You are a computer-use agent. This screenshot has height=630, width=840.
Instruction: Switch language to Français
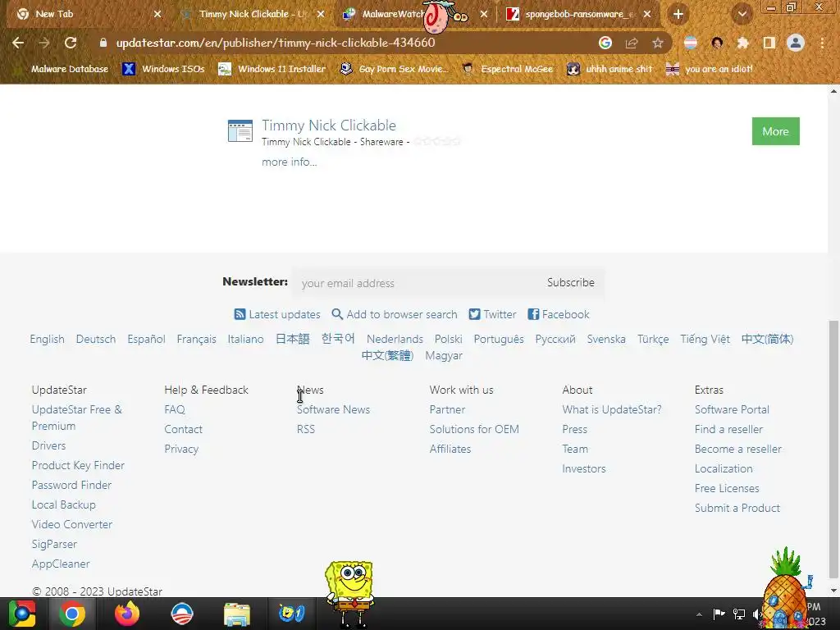pos(197,339)
